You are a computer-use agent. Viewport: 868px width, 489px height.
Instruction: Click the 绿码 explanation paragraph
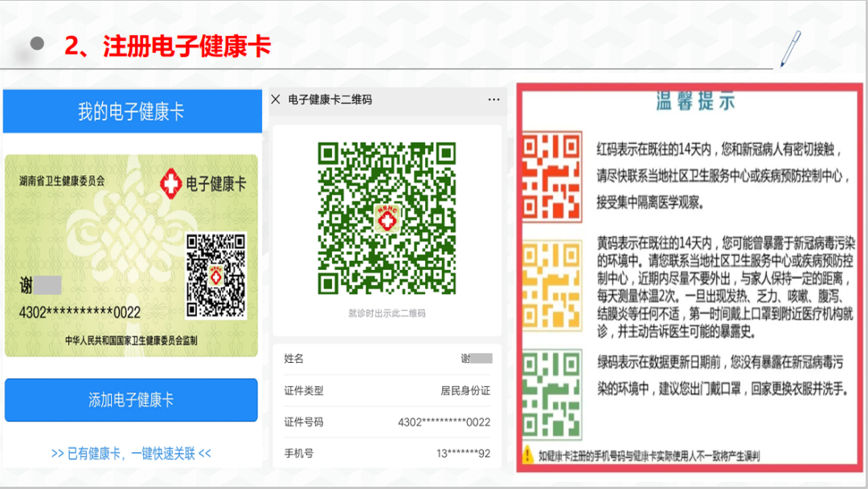(x=723, y=376)
